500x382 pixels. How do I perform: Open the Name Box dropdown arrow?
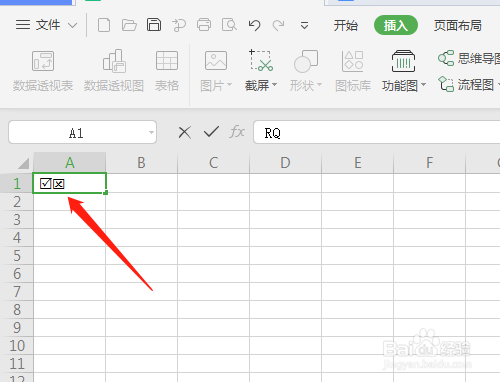(151, 133)
